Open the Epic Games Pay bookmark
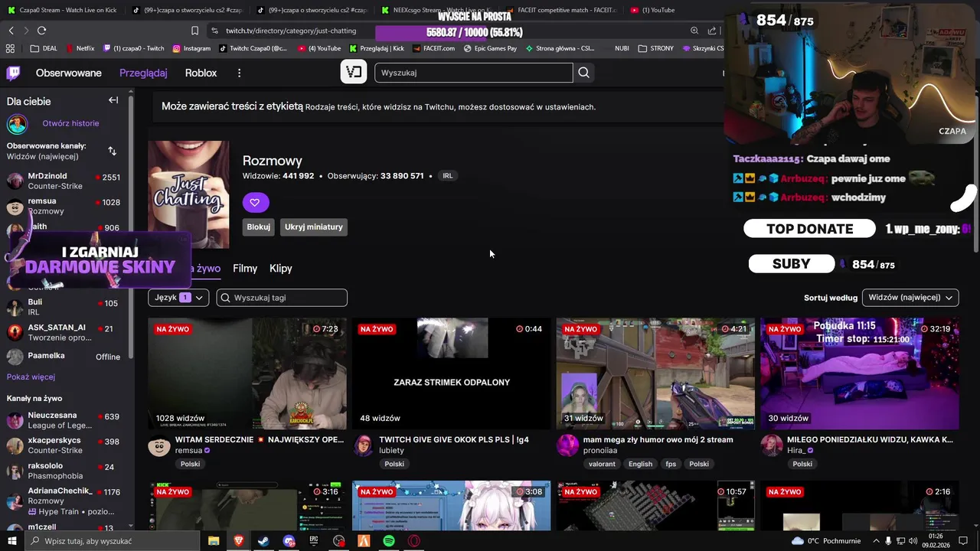The image size is (980, 551). click(x=490, y=48)
